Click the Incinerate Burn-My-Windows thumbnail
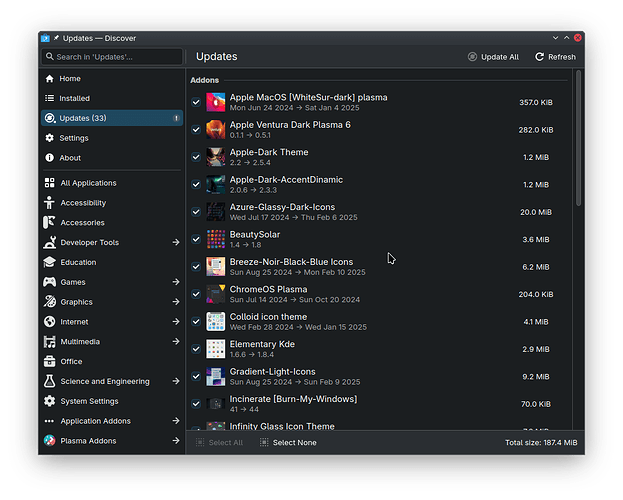This screenshot has height=500, width=623. 216,404
